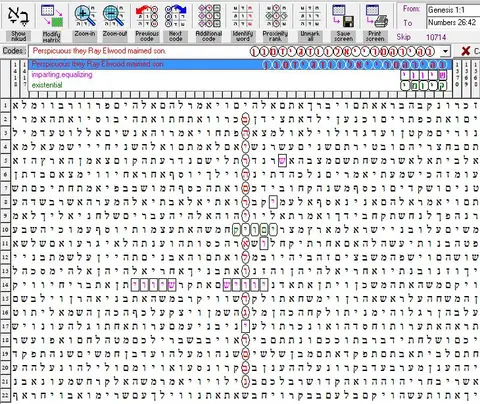Click the Zoom-out magnifier icon
This screenshot has height=404, width=480.
114,16
